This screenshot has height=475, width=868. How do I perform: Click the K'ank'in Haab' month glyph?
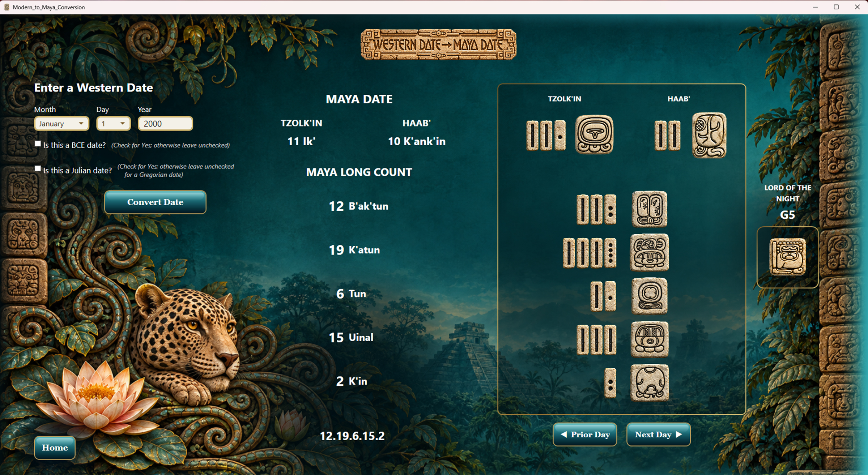point(709,135)
